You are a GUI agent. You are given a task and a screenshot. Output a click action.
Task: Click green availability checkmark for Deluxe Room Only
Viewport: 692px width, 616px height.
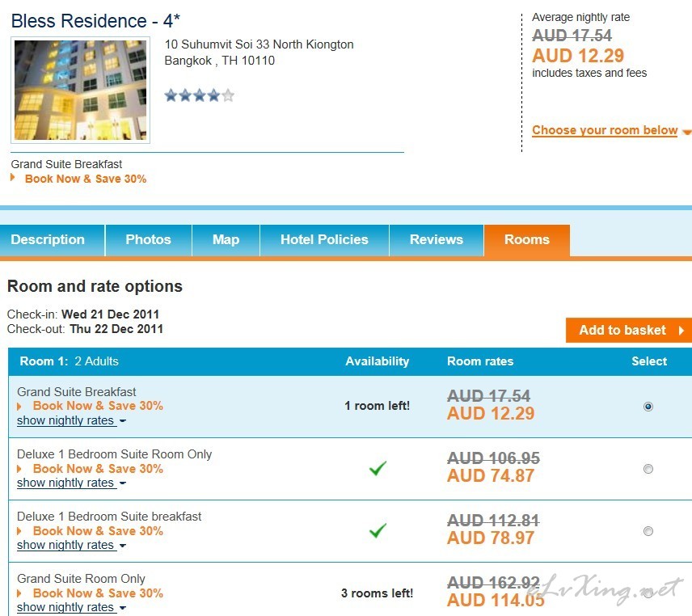(378, 468)
